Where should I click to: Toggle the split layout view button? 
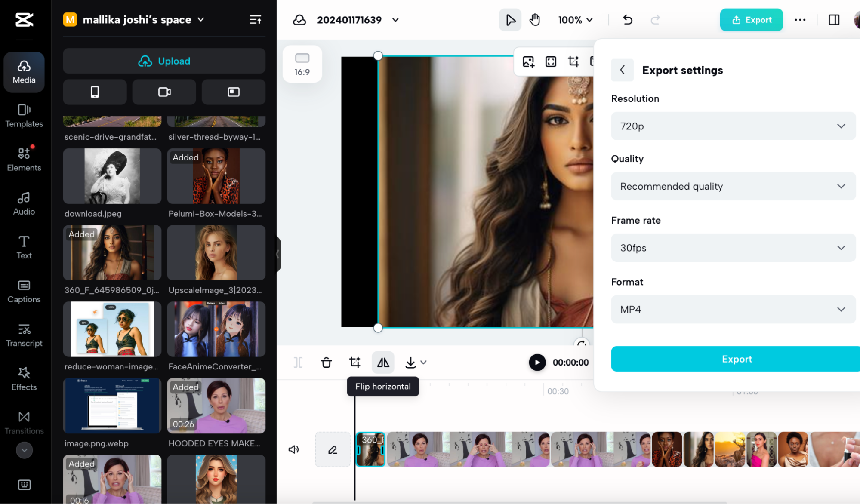(x=834, y=19)
